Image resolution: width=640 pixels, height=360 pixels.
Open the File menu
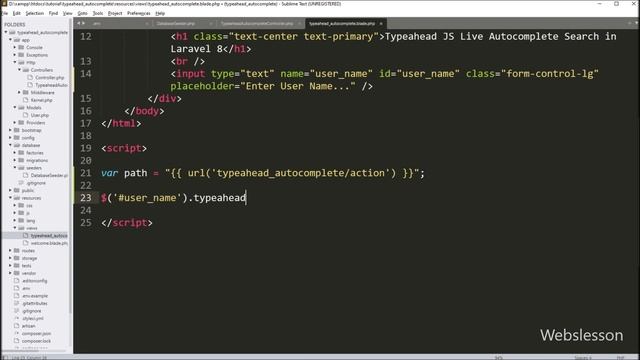pos(4,13)
